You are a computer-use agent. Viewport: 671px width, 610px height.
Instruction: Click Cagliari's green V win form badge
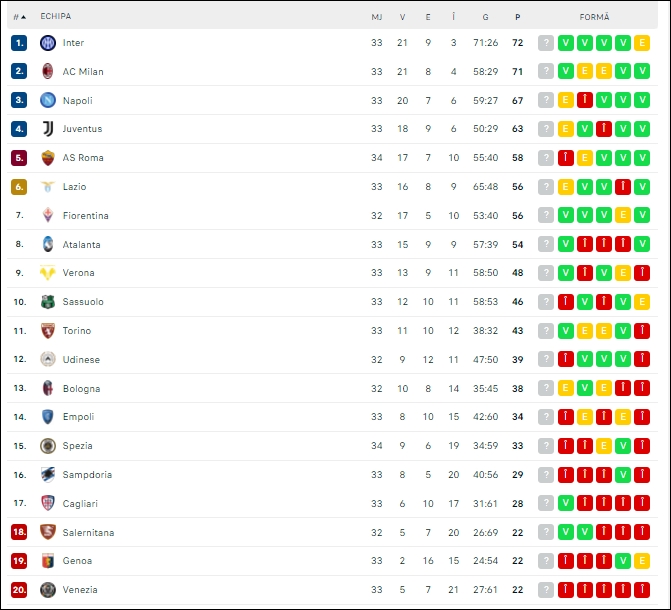point(566,503)
